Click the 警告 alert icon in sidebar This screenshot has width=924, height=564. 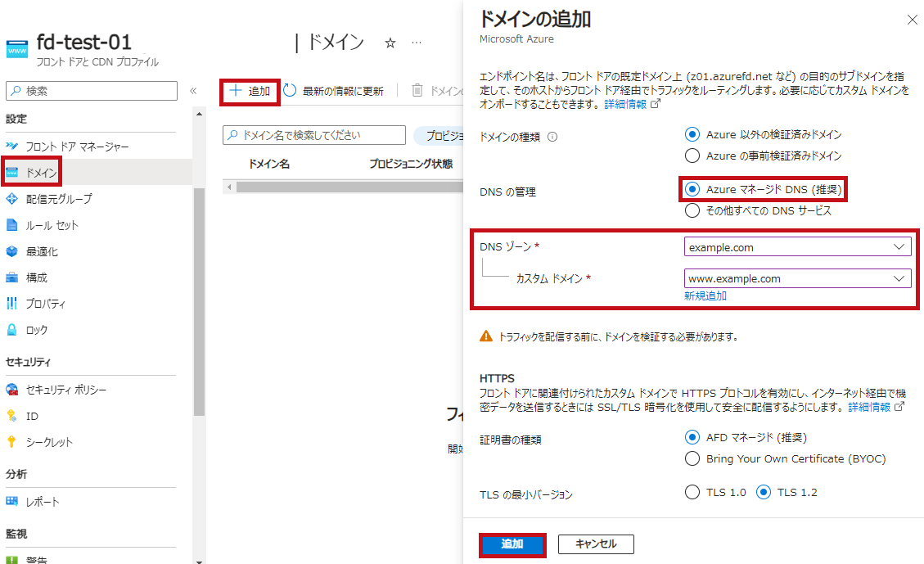tap(11, 560)
